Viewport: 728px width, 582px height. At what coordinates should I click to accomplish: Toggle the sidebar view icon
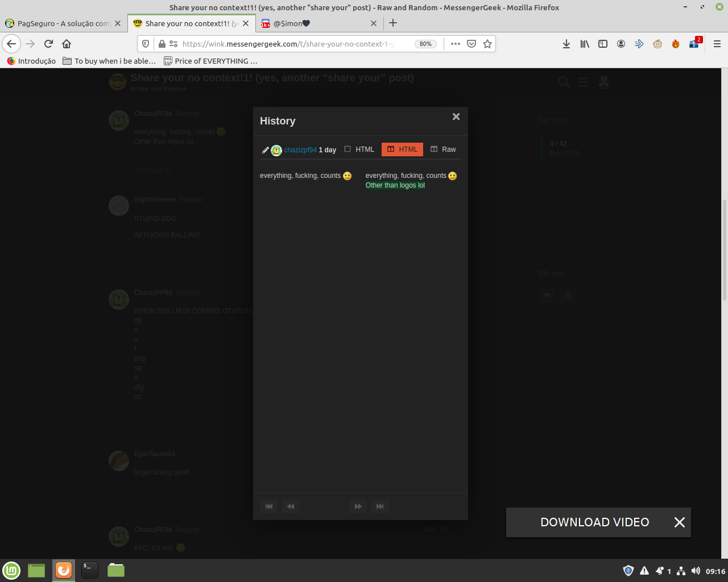point(603,44)
